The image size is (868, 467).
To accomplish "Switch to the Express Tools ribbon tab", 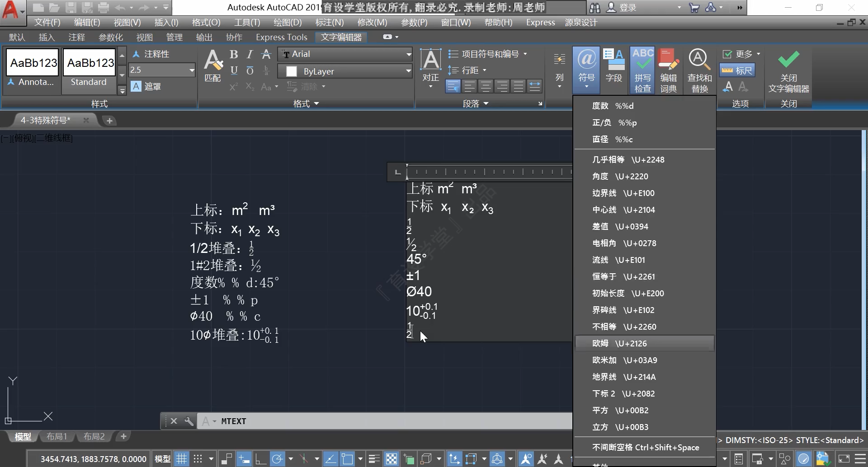I will pyautogui.click(x=281, y=37).
